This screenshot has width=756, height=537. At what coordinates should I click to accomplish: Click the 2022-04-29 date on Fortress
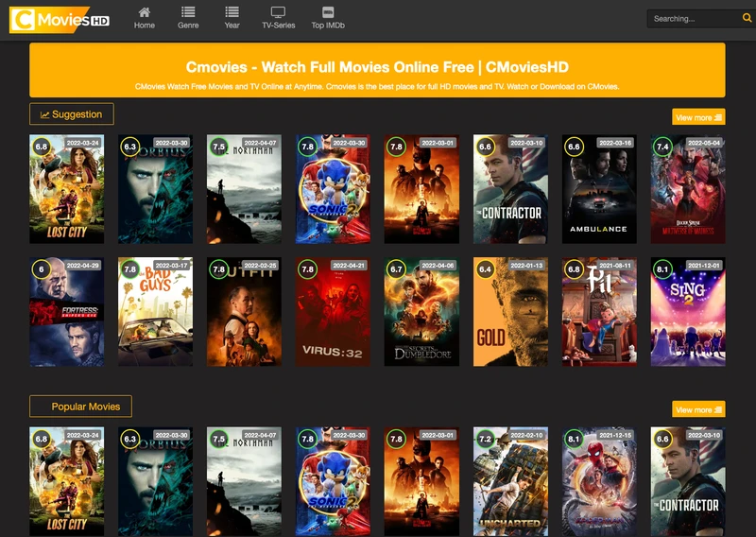83,266
